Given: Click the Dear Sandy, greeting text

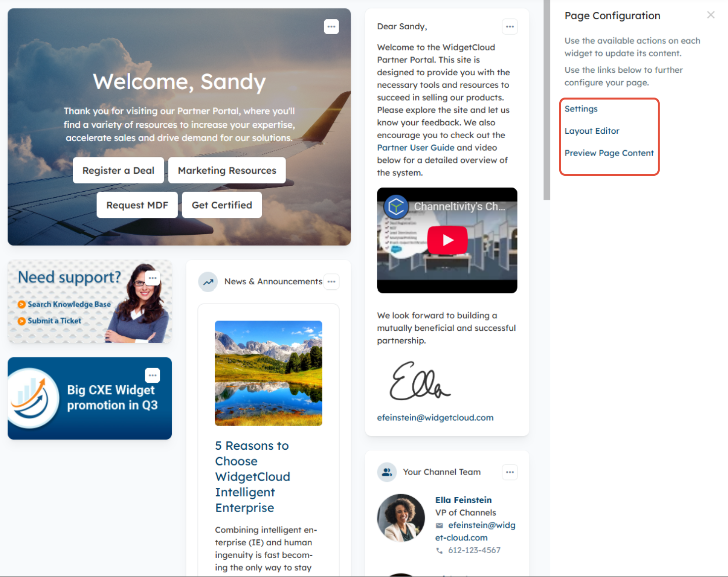Looking at the screenshot, I should [x=402, y=27].
